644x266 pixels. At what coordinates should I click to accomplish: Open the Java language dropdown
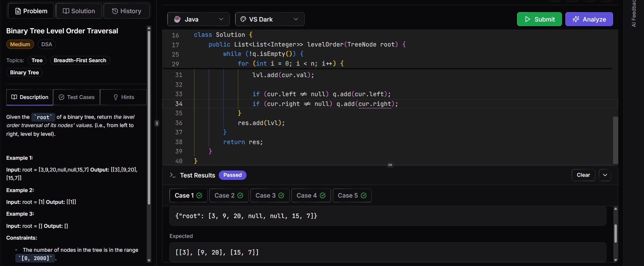pyautogui.click(x=199, y=19)
